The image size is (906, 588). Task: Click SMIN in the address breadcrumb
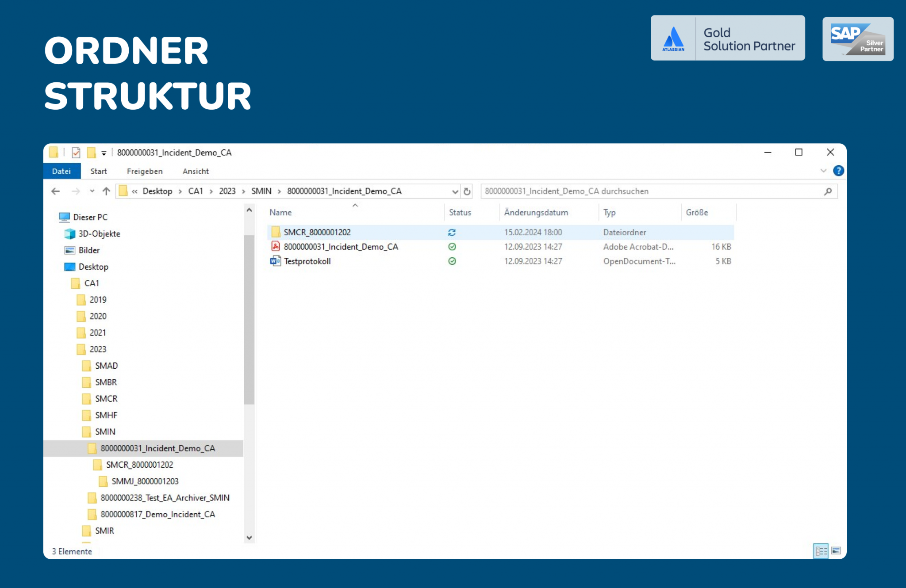tap(261, 191)
